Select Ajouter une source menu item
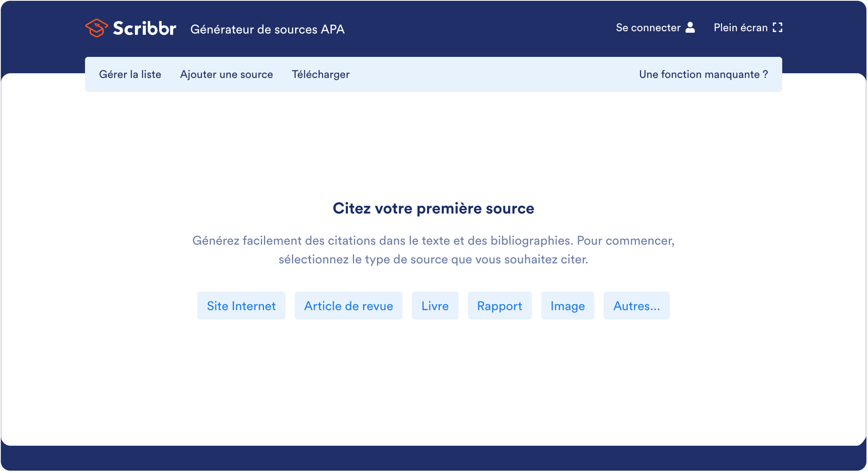Screen dimensions: 868x473 pos(227,74)
